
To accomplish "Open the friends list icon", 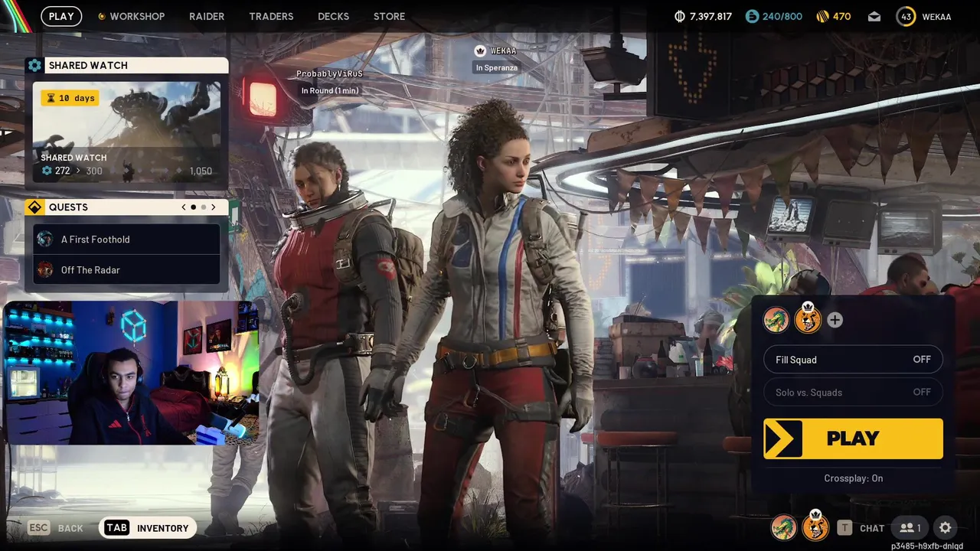I will (x=910, y=527).
